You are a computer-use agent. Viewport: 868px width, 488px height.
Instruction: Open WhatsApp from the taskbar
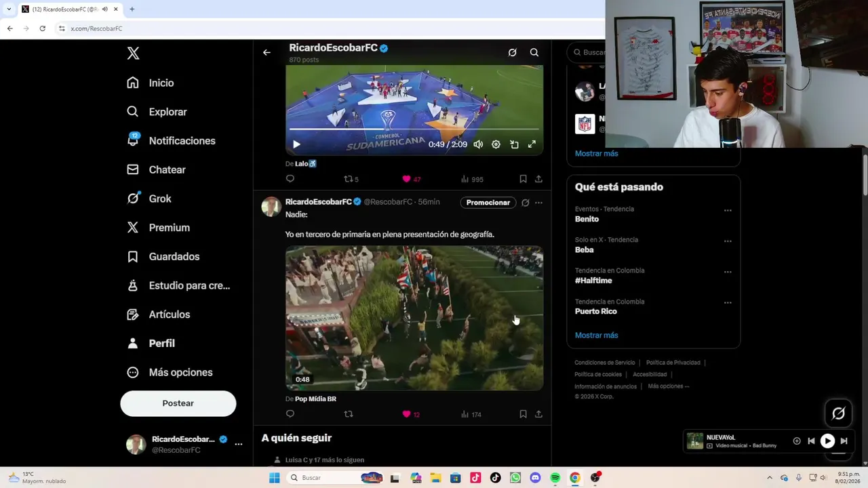coord(515,478)
